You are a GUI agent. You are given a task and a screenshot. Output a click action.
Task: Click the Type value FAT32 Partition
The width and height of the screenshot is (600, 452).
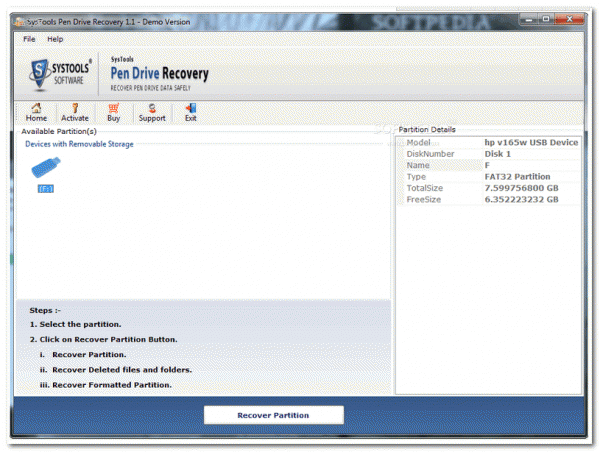pos(517,177)
